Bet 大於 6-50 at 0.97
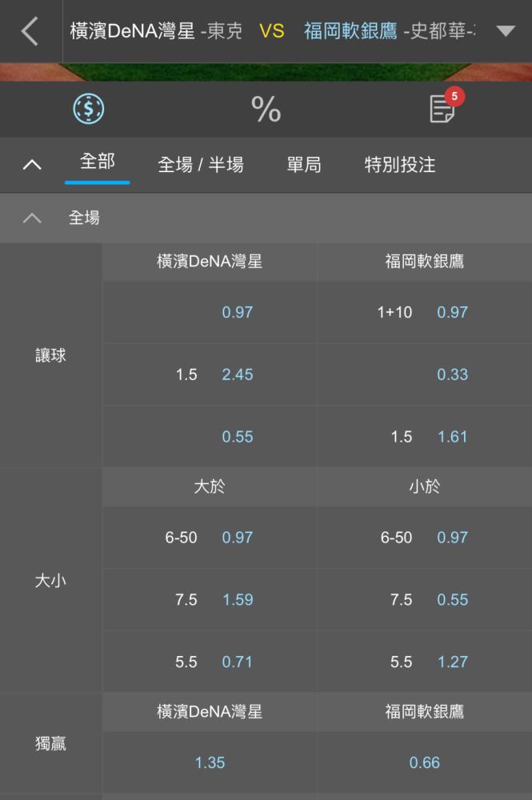The height and width of the screenshot is (800, 532). click(x=210, y=538)
